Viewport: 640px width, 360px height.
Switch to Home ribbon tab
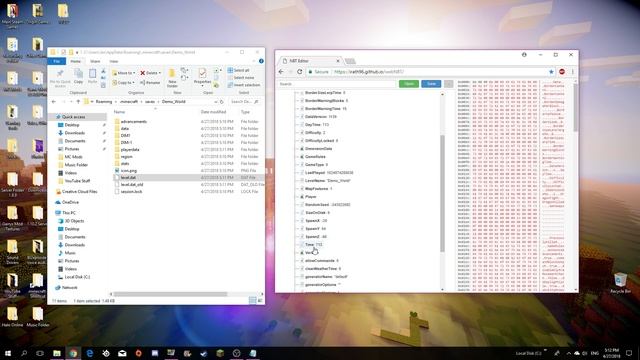pos(76,61)
